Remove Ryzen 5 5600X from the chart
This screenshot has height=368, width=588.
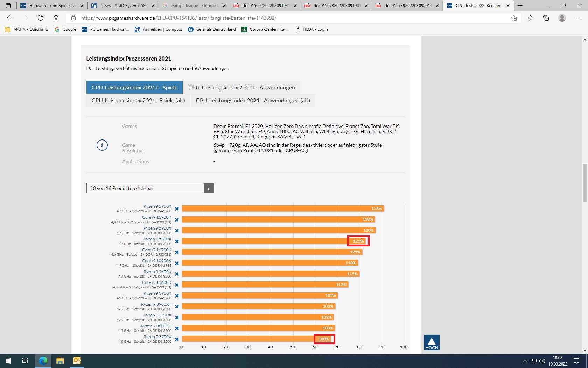[177, 274]
